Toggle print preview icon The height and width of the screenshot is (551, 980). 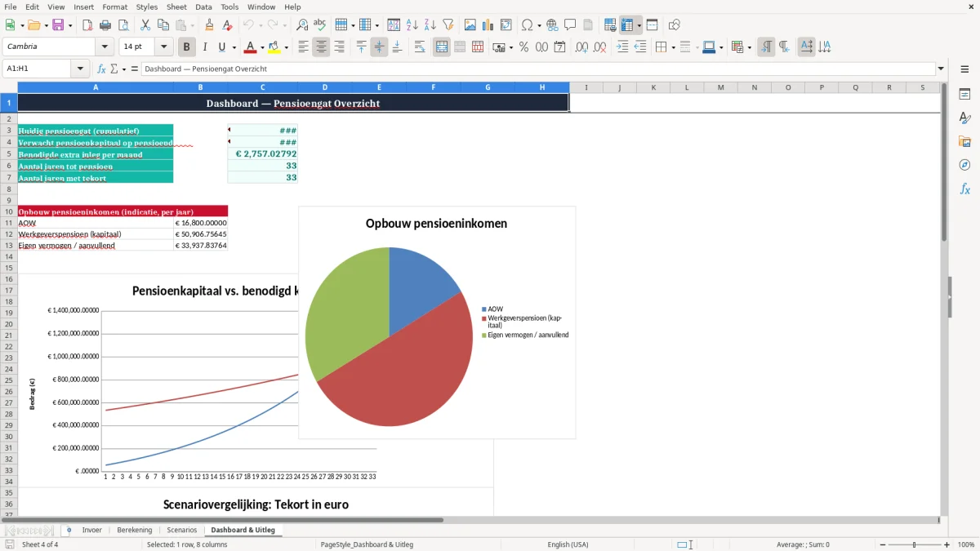point(123,25)
